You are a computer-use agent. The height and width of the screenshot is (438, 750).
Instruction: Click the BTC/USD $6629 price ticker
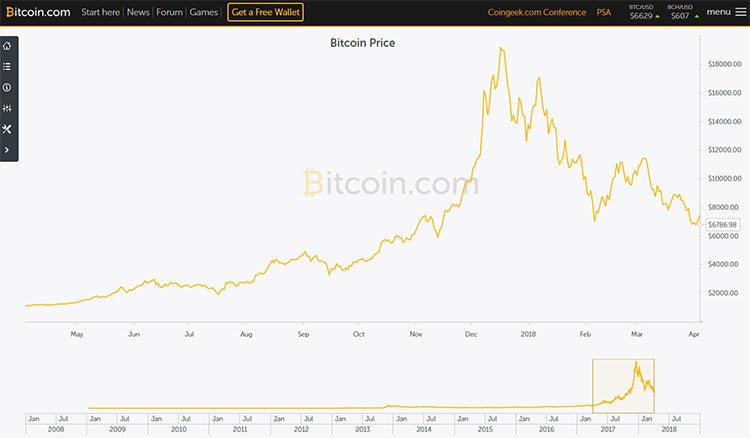(644, 12)
